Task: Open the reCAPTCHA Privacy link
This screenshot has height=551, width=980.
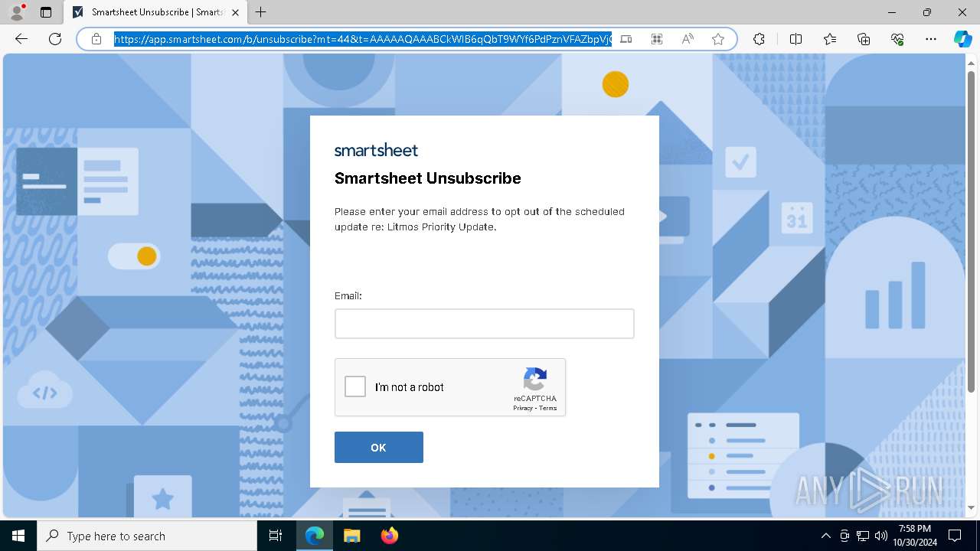Action: 523,408
